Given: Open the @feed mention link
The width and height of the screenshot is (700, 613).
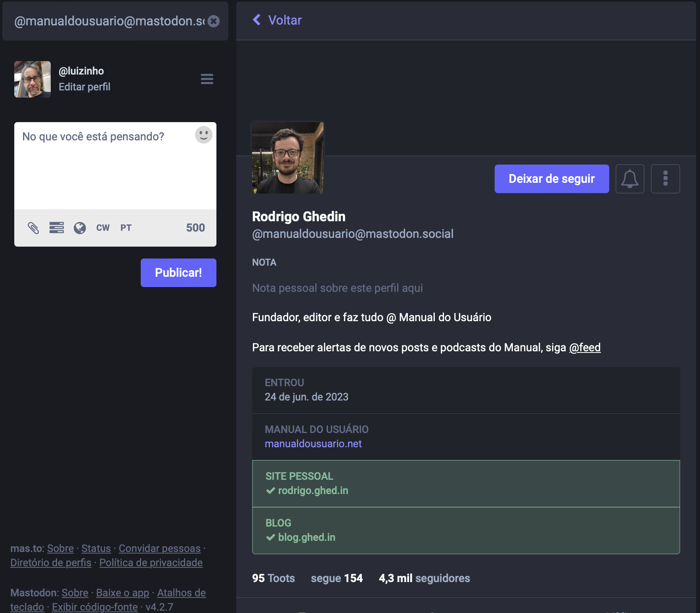Looking at the screenshot, I should point(585,347).
